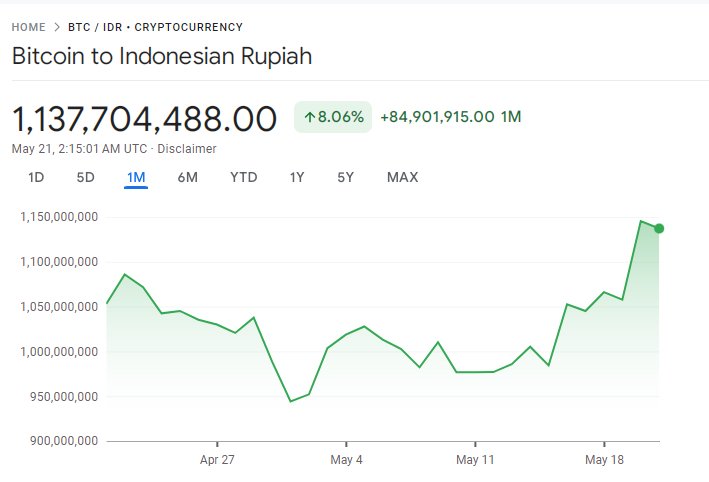Click the 1,137,704,488.00 price value
The image size is (709, 482).
[144, 119]
